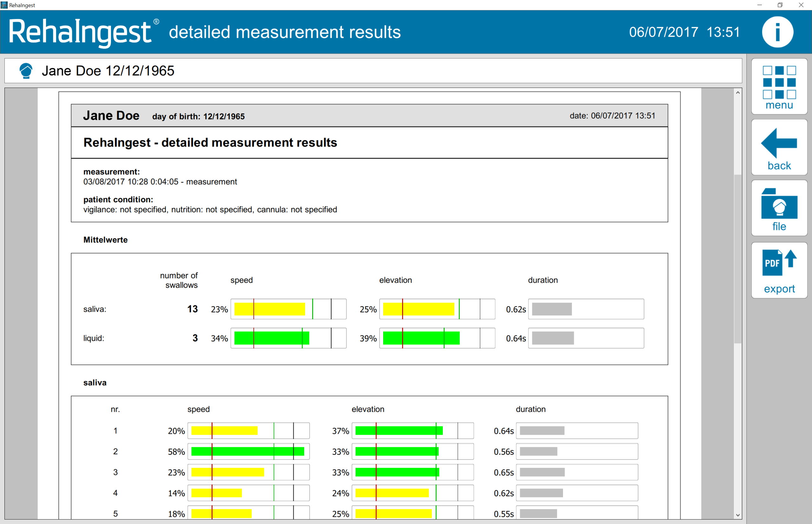The width and height of the screenshot is (812, 524).
Task: Go back with the arrow icon
Action: pyautogui.click(x=779, y=143)
